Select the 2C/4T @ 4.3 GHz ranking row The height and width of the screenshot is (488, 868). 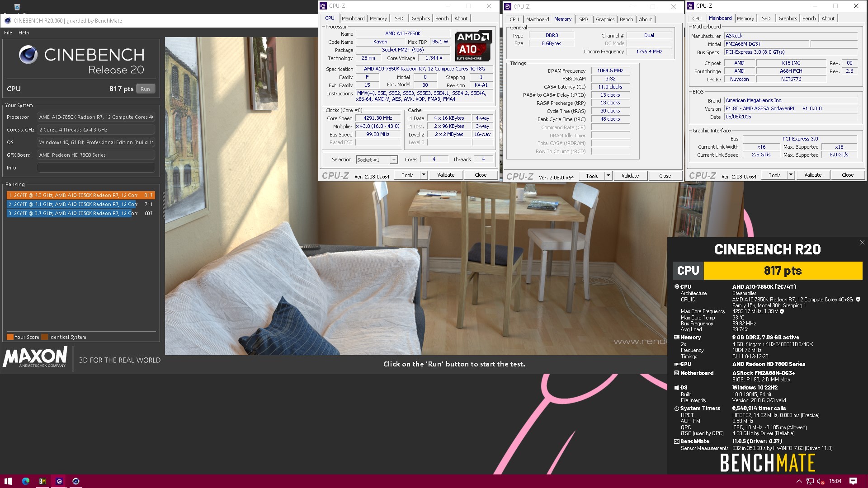click(x=80, y=195)
